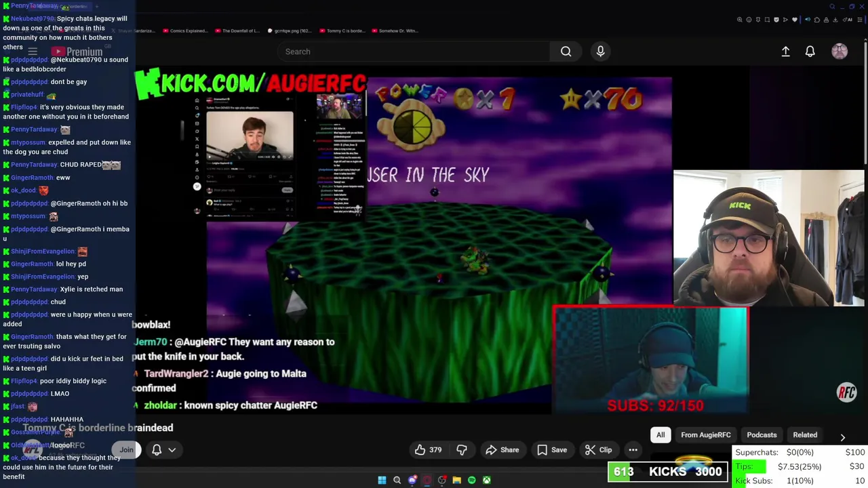Click the Join channel button
Image resolution: width=868 pixels, height=488 pixels.
pyautogui.click(x=126, y=450)
